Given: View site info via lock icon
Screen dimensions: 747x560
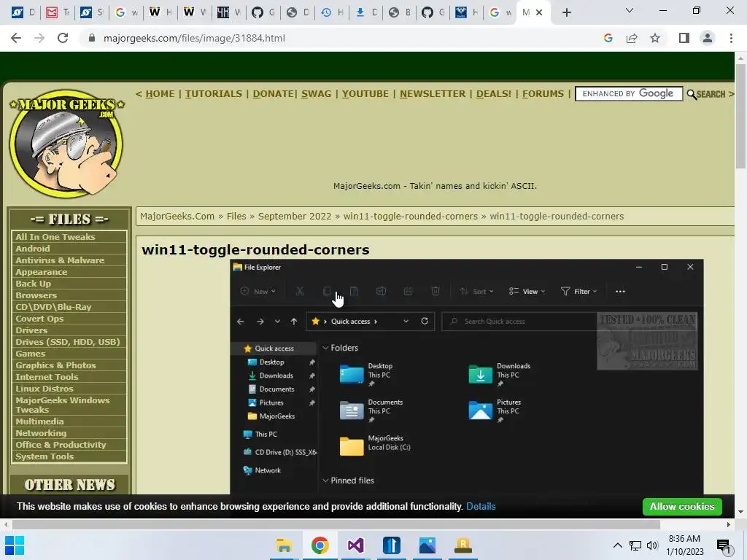Looking at the screenshot, I should [92, 38].
